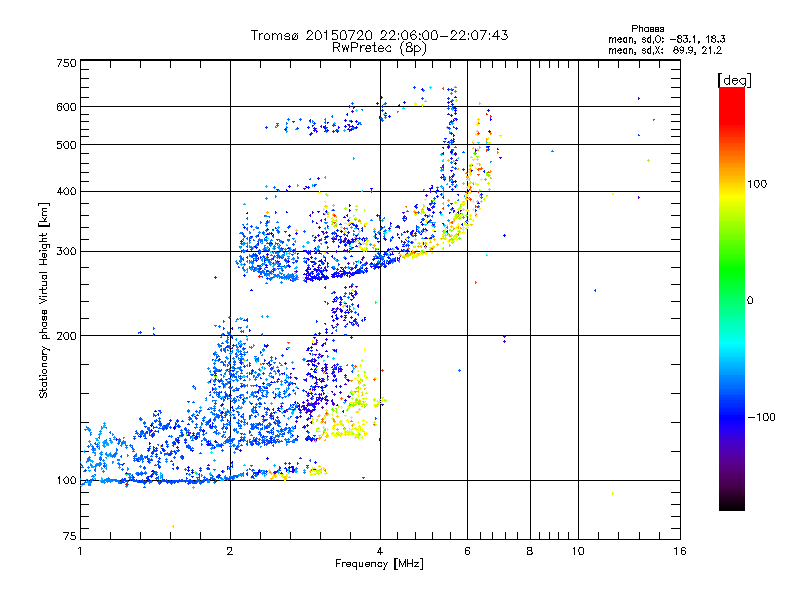Click the x-axis '6' tick label
800x600 pixels.
point(467,551)
